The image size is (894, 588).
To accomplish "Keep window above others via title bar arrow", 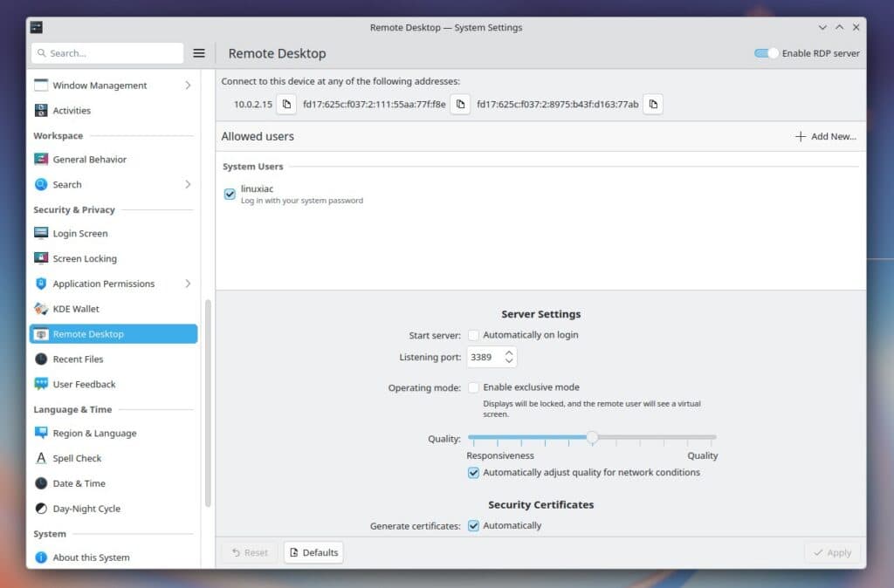I will (839, 27).
